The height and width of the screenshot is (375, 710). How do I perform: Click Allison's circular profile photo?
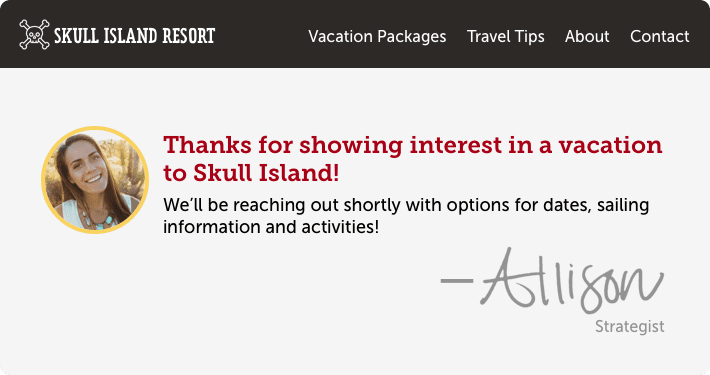pos(95,180)
